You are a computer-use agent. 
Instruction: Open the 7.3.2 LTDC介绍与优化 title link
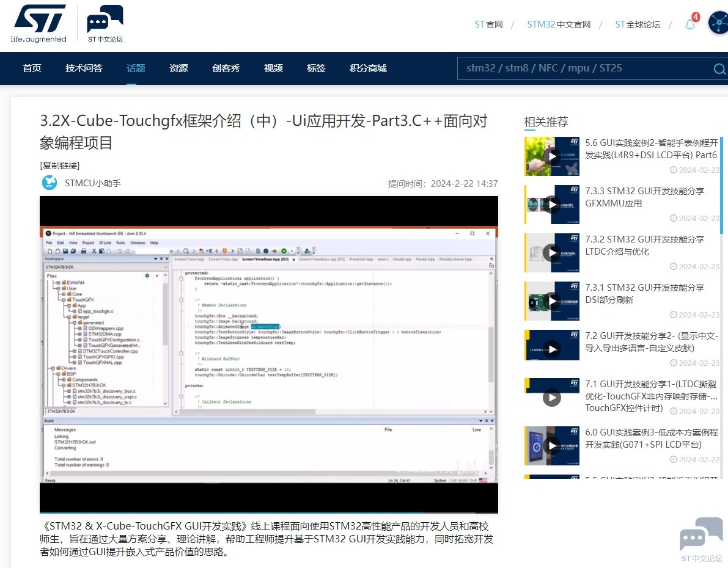pos(645,246)
